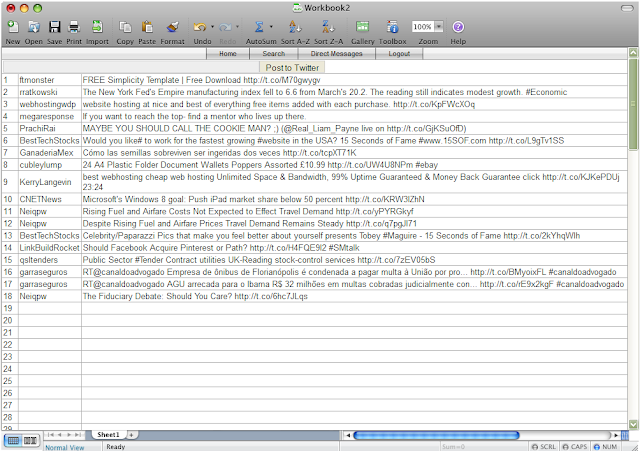640x451 pixels.
Task: Click the horizontal scroll left arrow
Action: 348,435
